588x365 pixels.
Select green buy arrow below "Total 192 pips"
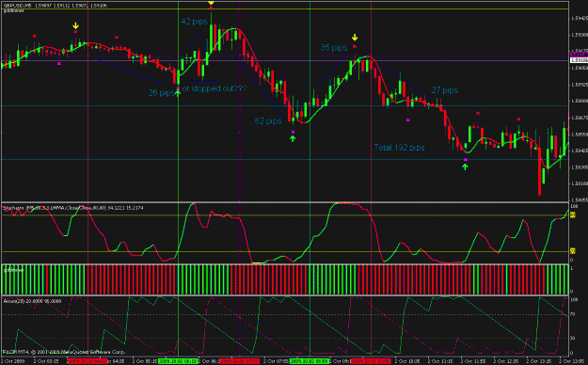tap(465, 167)
